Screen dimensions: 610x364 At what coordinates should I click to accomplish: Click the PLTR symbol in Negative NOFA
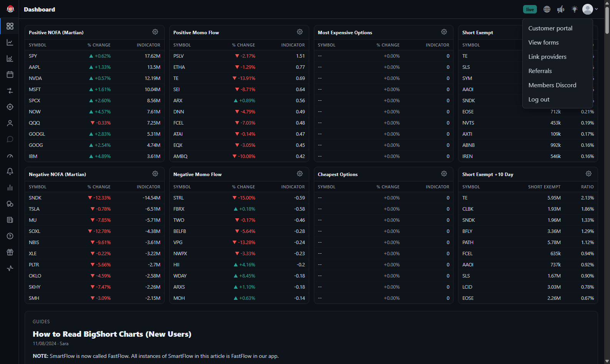click(34, 265)
